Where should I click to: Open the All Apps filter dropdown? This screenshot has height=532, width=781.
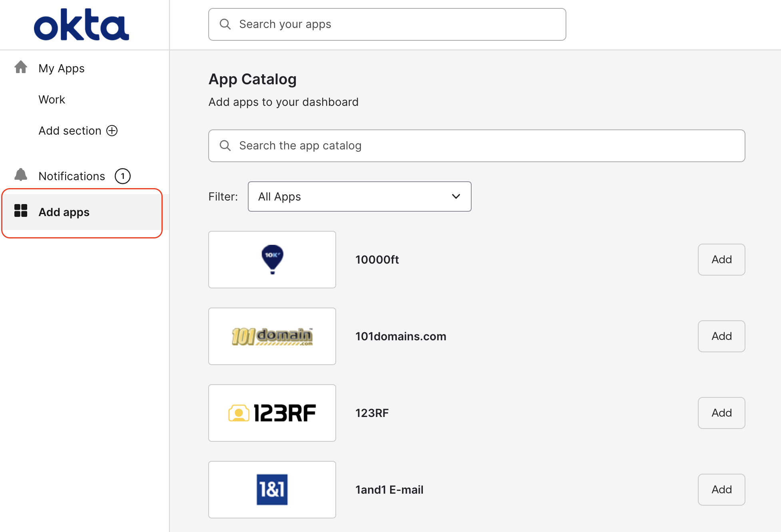pyautogui.click(x=360, y=197)
